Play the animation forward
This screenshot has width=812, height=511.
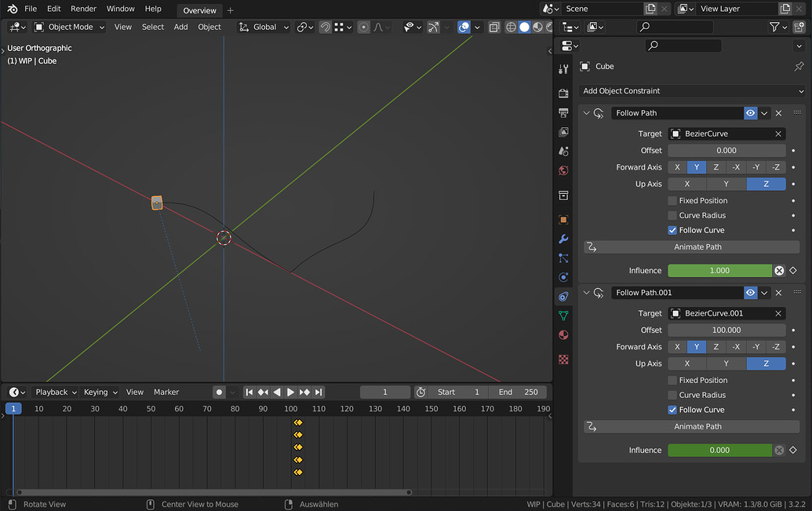tap(290, 392)
